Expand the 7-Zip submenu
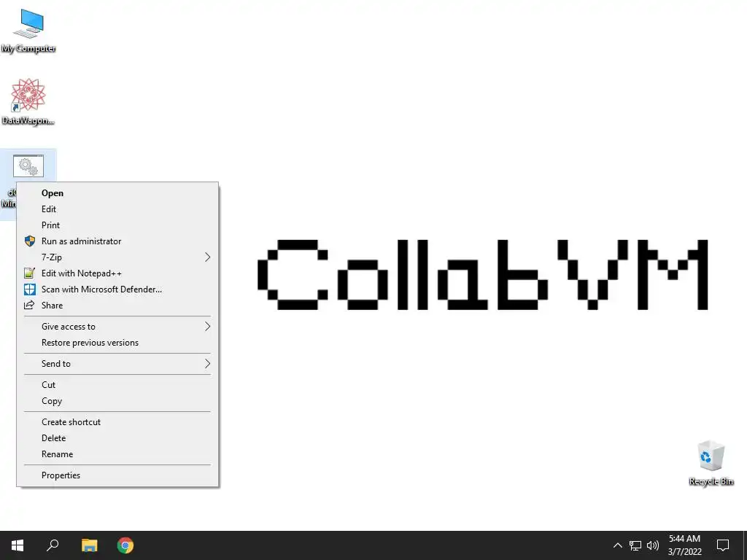This screenshot has width=747, height=560. [x=117, y=257]
